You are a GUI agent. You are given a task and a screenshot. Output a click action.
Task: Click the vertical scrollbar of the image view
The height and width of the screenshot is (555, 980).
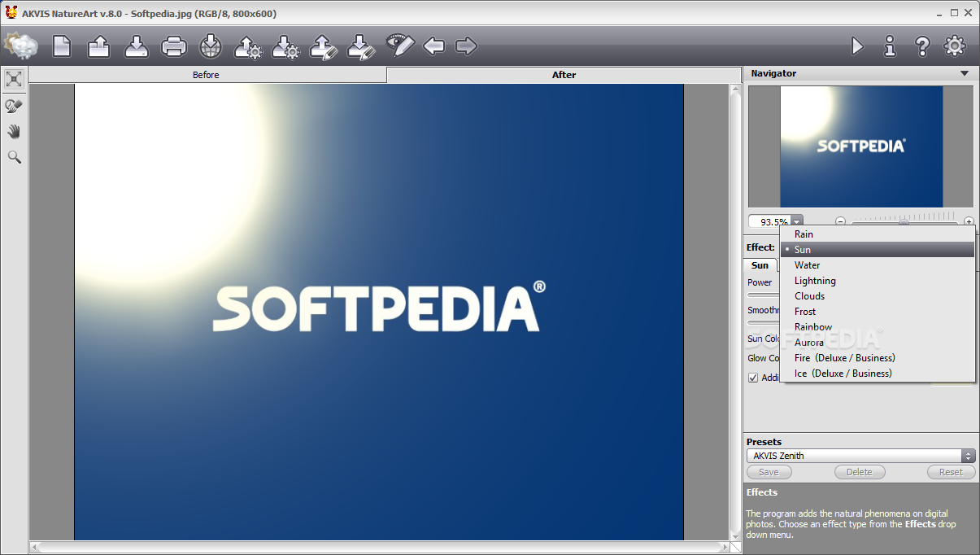(x=736, y=312)
